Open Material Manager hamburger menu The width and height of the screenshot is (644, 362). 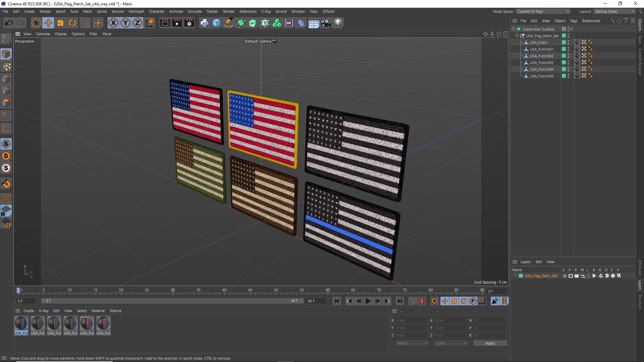click(18, 311)
